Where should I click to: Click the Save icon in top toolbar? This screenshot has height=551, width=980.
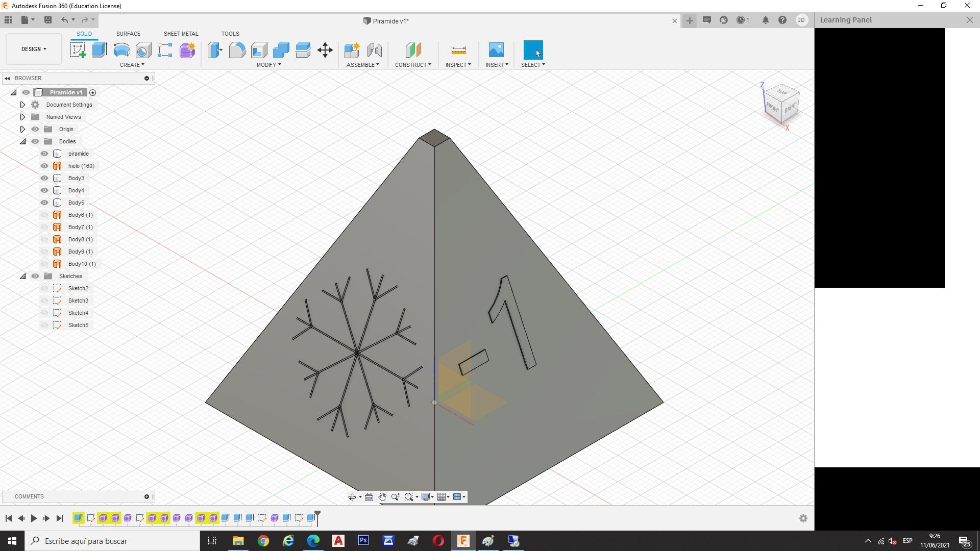tap(48, 20)
